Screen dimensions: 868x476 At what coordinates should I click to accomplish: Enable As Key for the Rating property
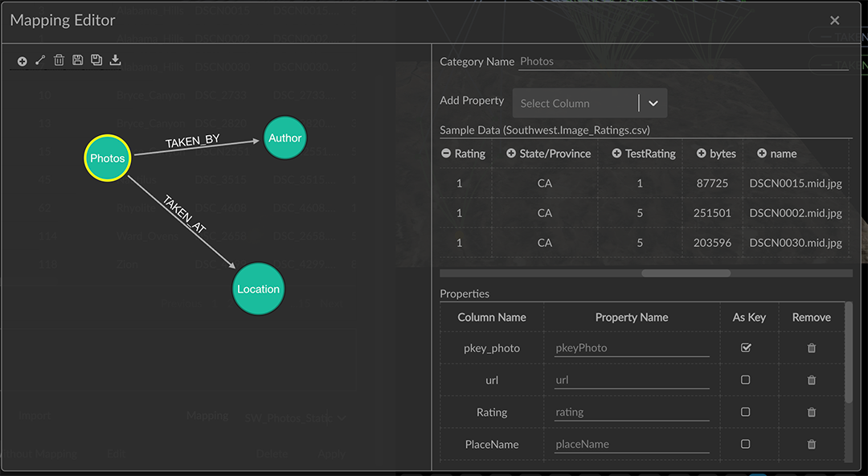coord(746,412)
